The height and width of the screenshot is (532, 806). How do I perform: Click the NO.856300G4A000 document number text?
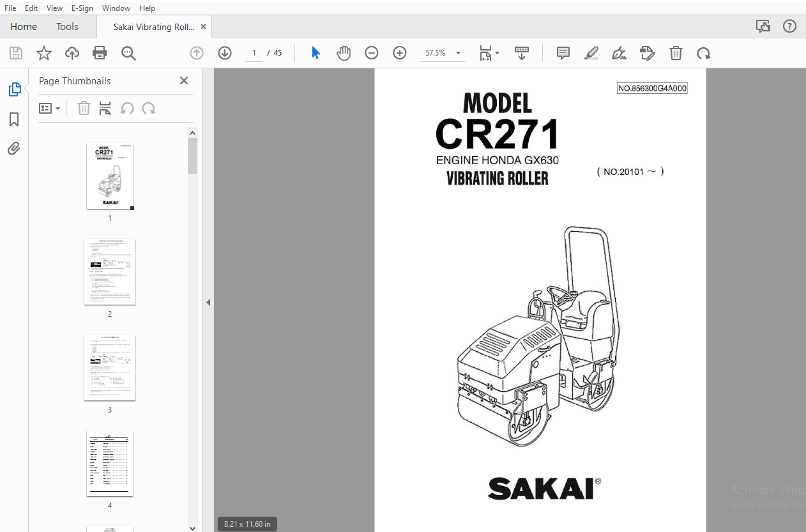coord(652,89)
